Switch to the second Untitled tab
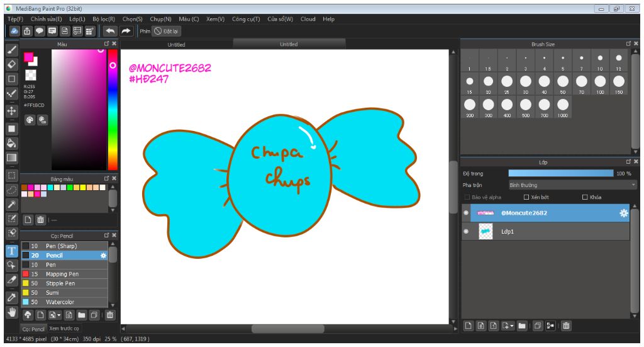 (289, 44)
